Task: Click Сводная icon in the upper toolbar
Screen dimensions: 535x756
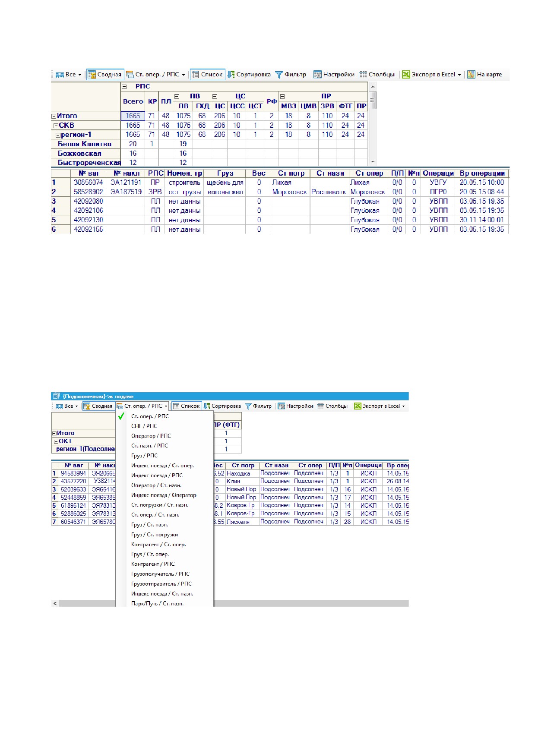Action: [92, 75]
